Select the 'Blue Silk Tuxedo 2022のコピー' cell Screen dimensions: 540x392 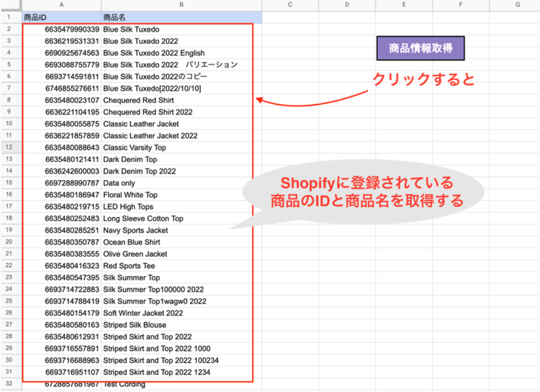coord(181,76)
